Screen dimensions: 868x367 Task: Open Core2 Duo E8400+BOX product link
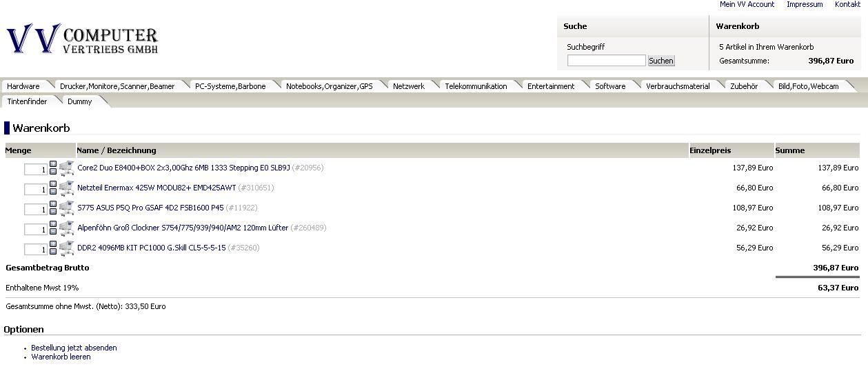183,168
